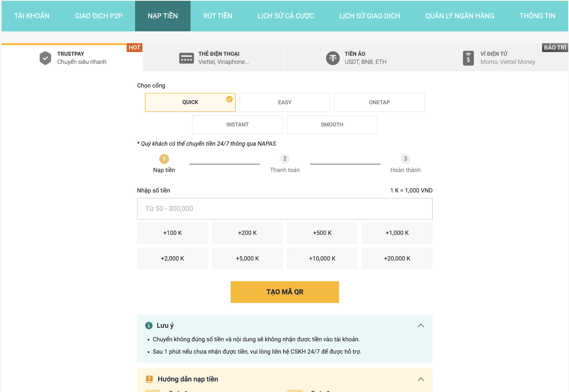Click step 1 Nạp tiền marker
This screenshot has height=392, width=569.
[164, 159]
